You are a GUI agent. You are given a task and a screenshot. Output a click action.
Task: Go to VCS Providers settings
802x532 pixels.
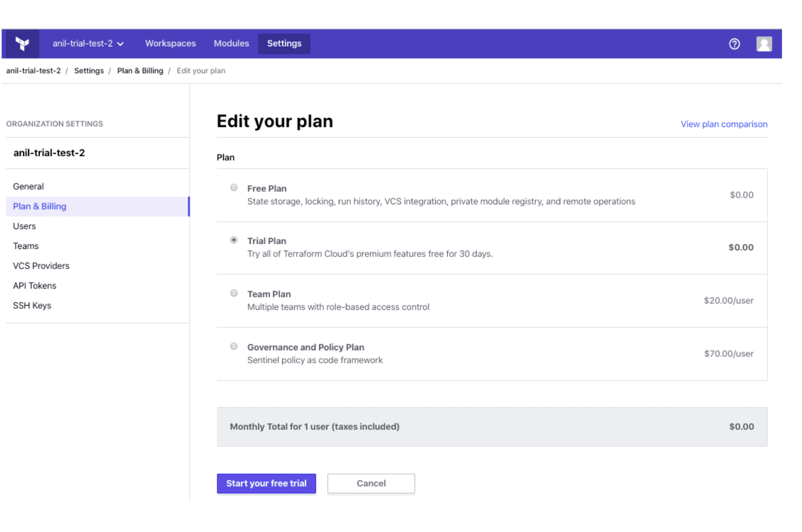pos(41,266)
